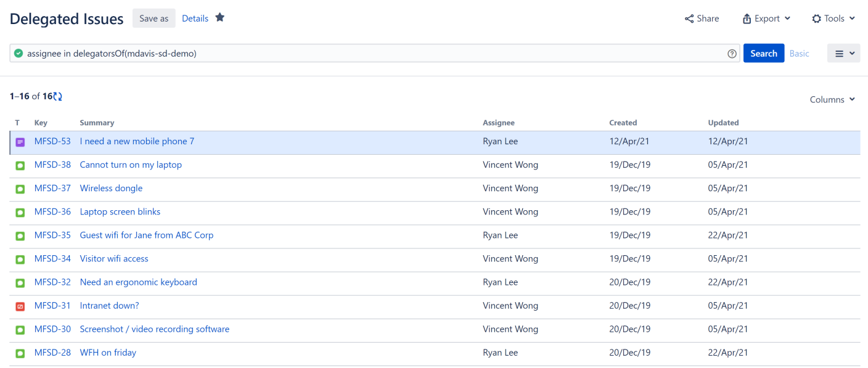Click the green issue type icon for MFSD-28
Screen dimensions: 868x368
(x=20, y=353)
